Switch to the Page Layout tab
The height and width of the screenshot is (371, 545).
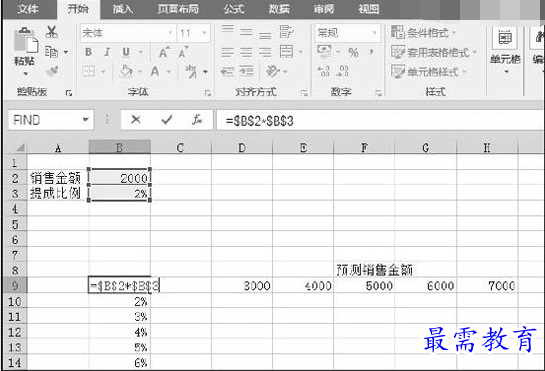point(178,9)
